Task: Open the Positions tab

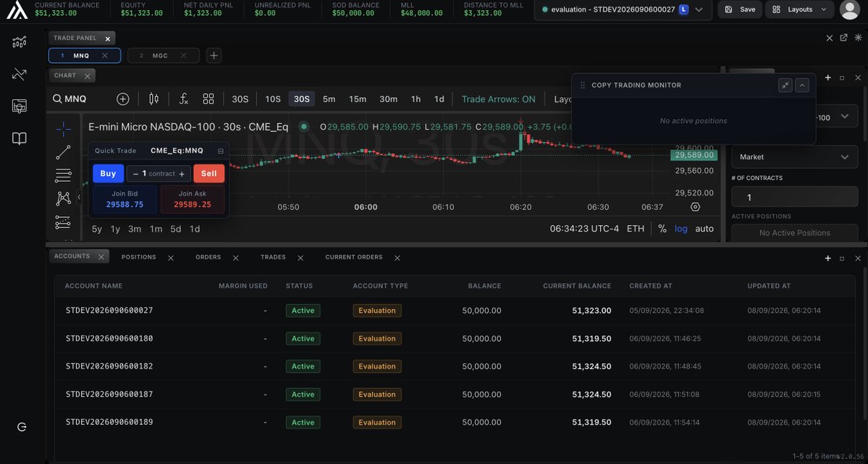Action: coord(138,258)
